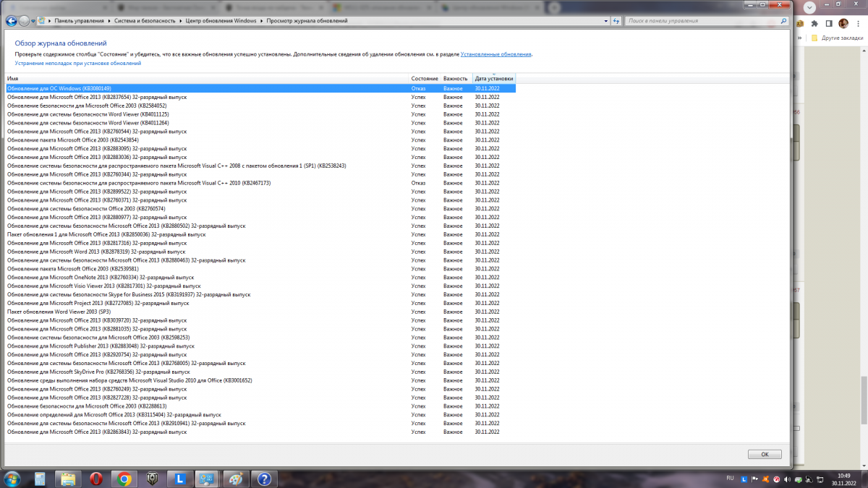This screenshot has width=868, height=488.
Task: Select the Office 2003 security update KB2584052
Action: coord(260,106)
